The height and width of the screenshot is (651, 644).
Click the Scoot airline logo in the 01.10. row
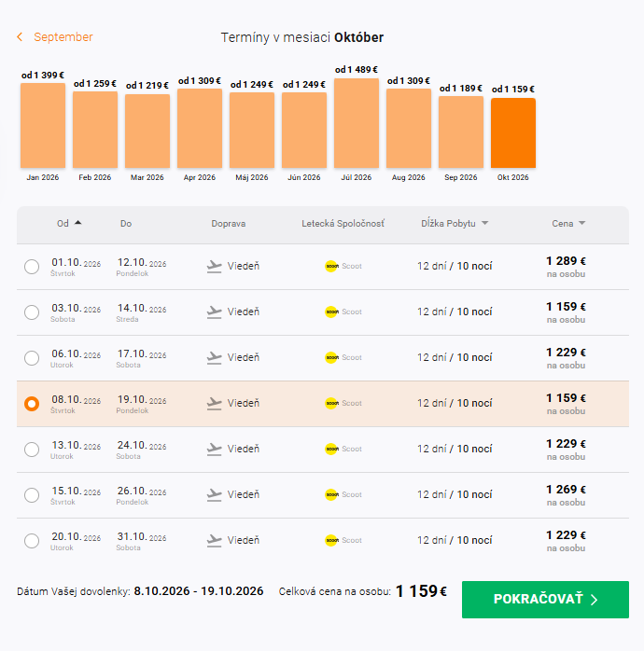pyautogui.click(x=331, y=266)
